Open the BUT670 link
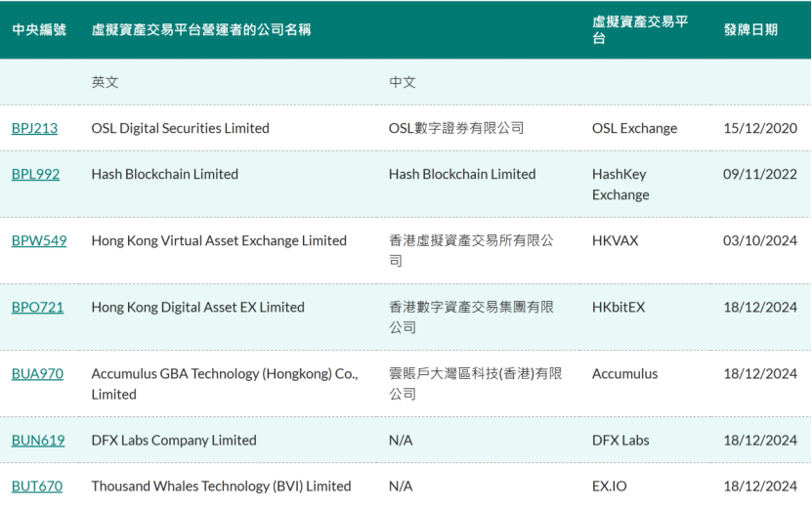The image size is (812, 508). pyautogui.click(x=36, y=486)
